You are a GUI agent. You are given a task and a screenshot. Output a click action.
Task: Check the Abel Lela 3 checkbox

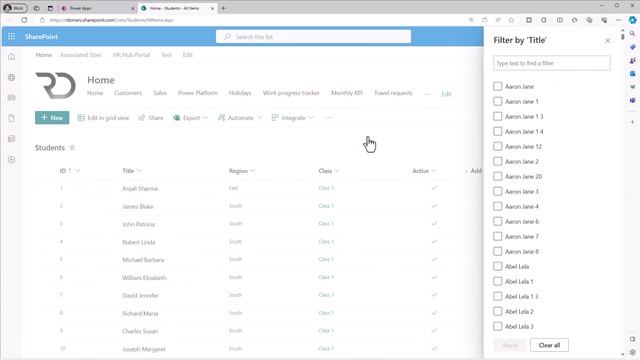(497, 326)
